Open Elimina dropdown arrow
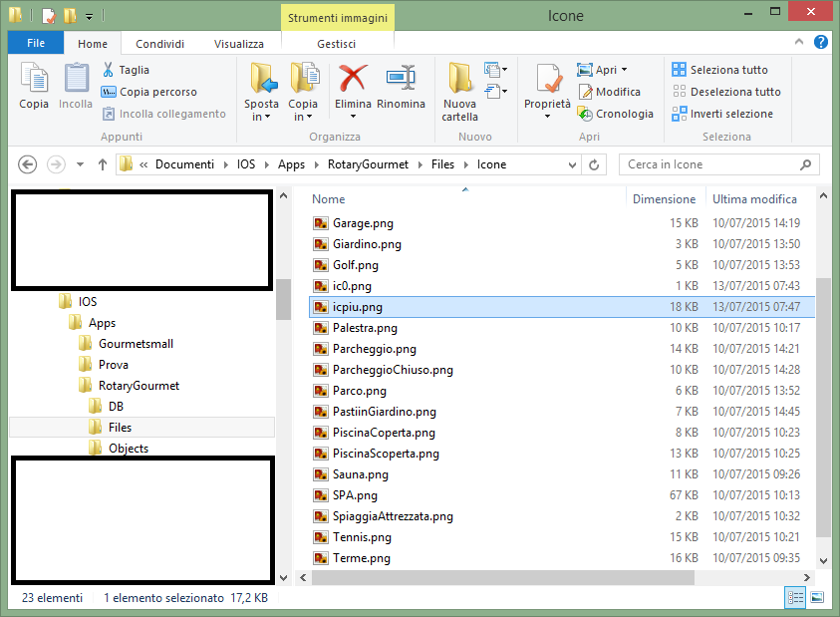The width and height of the screenshot is (840, 617). [x=353, y=117]
